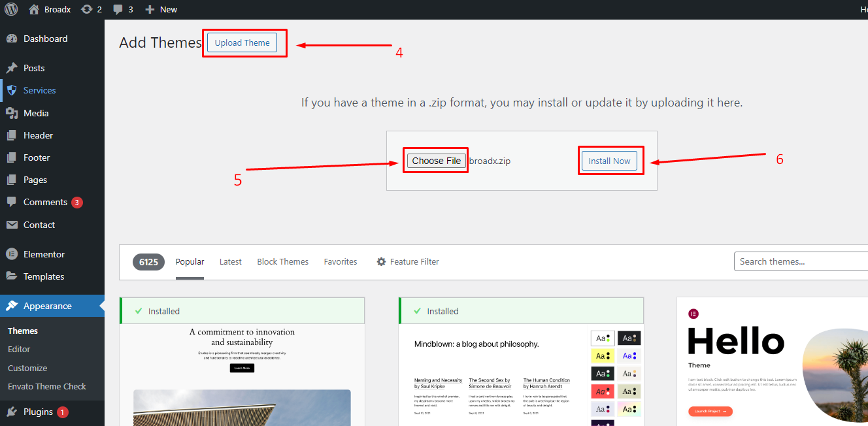The width and height of the screenshot is (868, 426).
Task: Click the Appearance paintbrush icon
Action: [12, 306]
